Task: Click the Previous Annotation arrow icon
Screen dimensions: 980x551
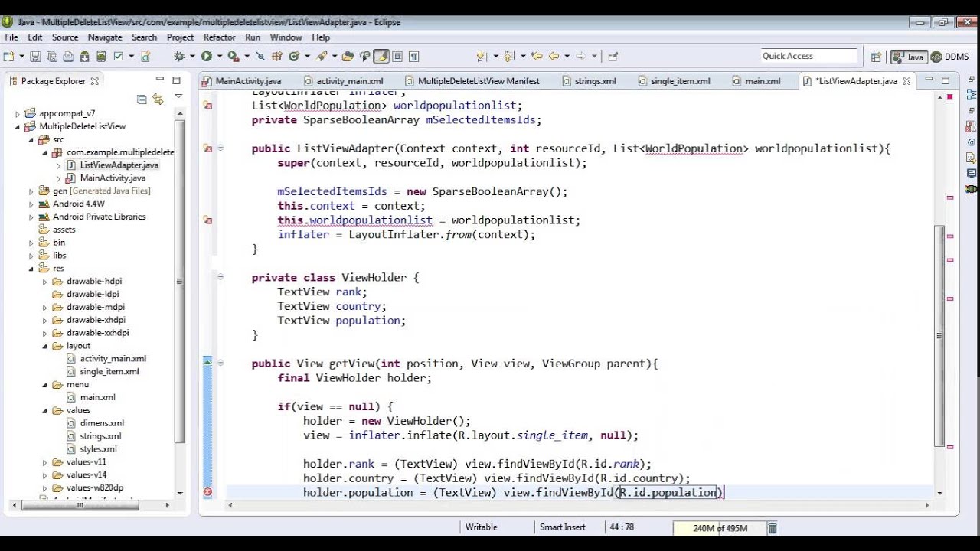Action: tap(508, 56)
